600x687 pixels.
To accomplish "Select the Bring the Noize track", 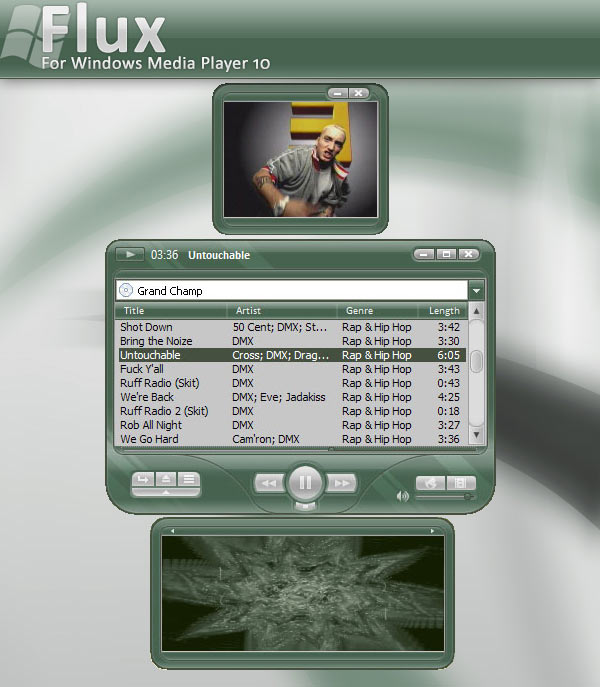I will tap(156, 341).
